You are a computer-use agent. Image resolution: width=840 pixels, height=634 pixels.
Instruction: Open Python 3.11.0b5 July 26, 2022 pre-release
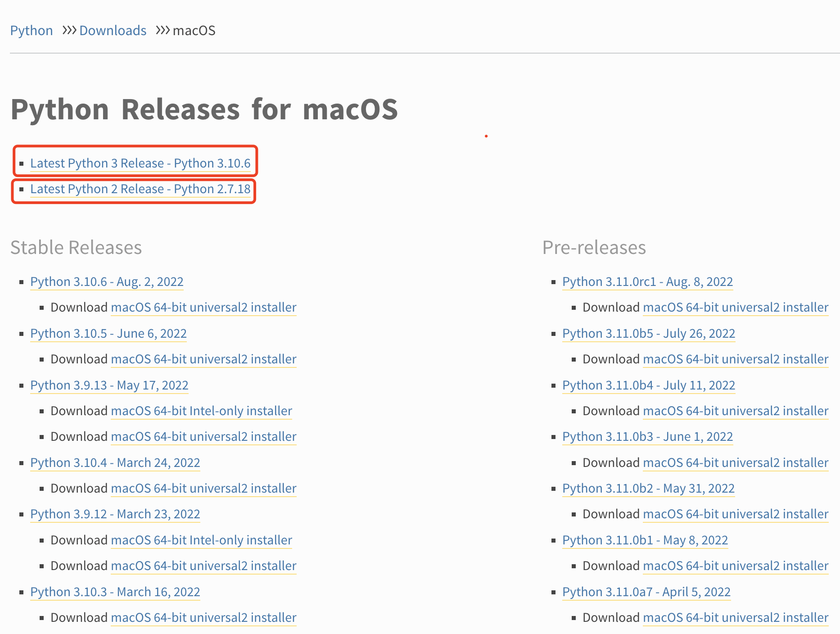point(648,334)
